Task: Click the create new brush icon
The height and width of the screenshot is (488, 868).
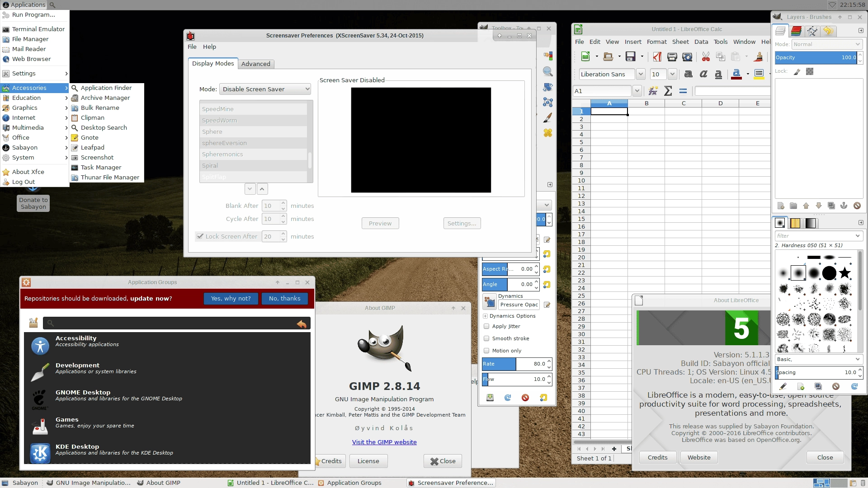Action: point(801,386)
